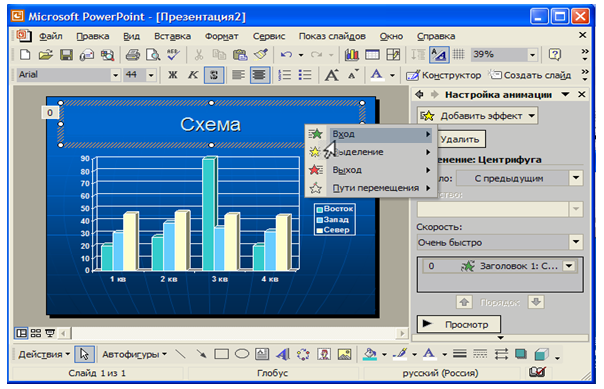Apply numbered list formatting
Viewport: 604px width, 389px height.
285,75
